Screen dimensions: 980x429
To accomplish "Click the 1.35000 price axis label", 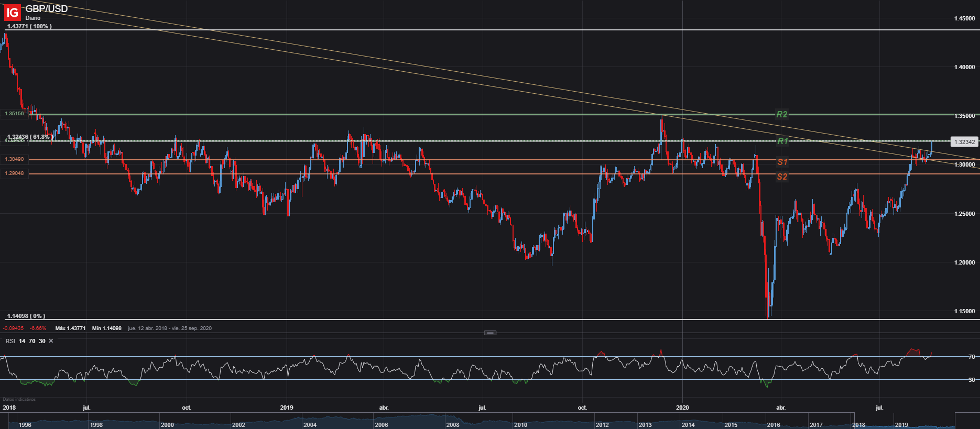I will [x=965, y=116].
